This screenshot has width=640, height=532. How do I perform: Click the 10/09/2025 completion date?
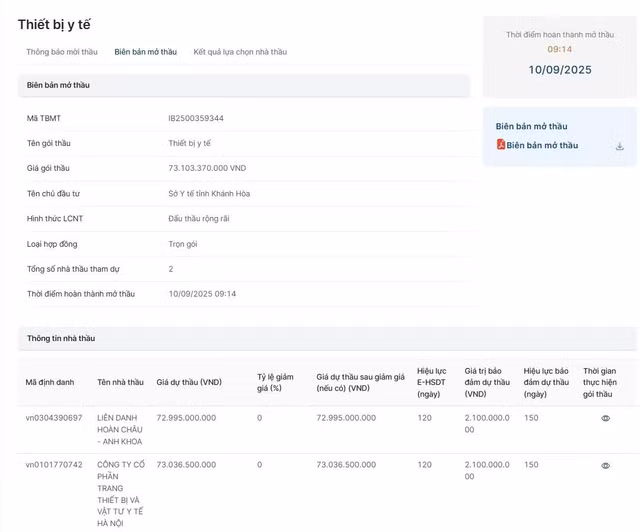point(560,70)
